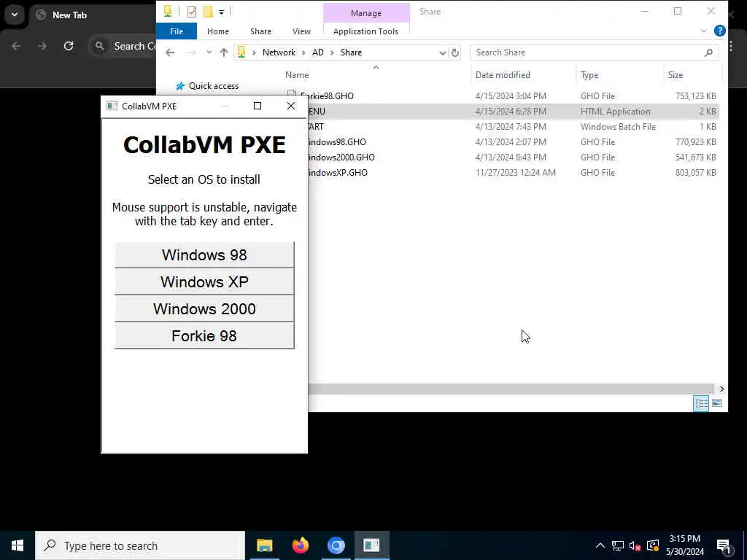Click AD in the address breadcrumb
The width and height of the screenshot is (747, 560).
pos(318,52)
